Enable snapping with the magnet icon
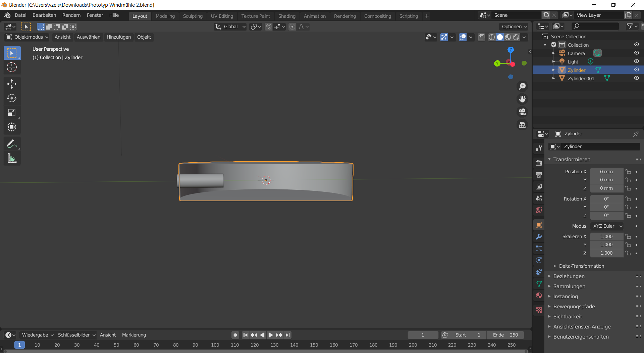Screen dimensions: 644x353 coord(268,27)
